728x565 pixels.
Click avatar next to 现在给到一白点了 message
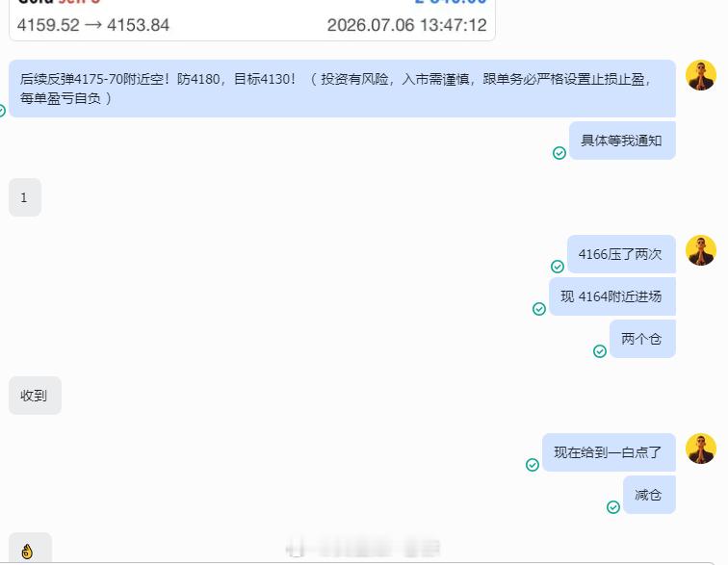point(701,449)
